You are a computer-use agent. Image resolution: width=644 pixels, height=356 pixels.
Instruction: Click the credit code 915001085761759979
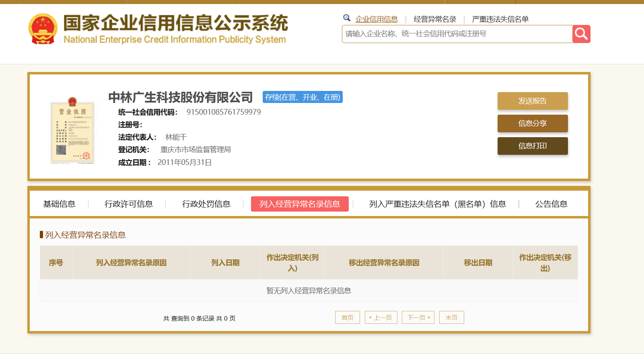tap(224, 112)
